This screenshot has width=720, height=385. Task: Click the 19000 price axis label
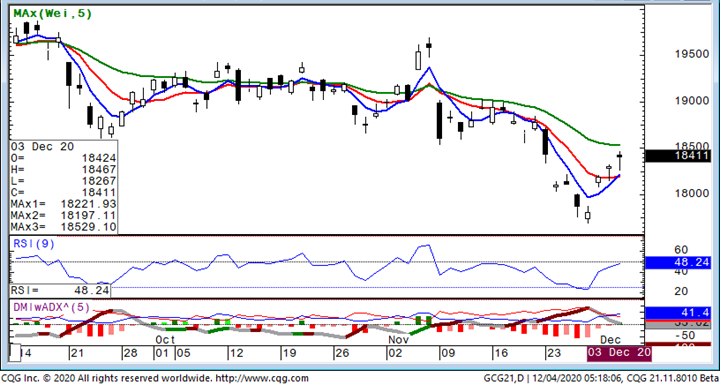click(x=692, y=101)
